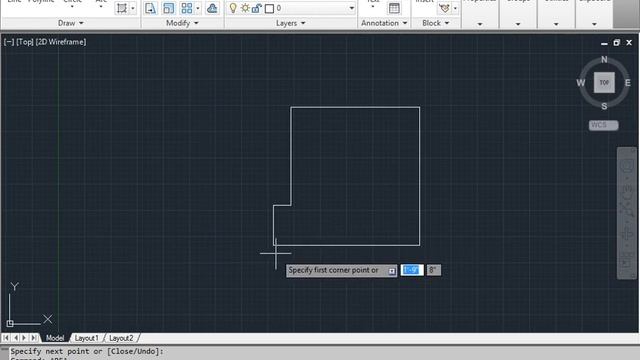Click the Table icon in Annotation panel
640x360 pixels.
pos(394,8)
